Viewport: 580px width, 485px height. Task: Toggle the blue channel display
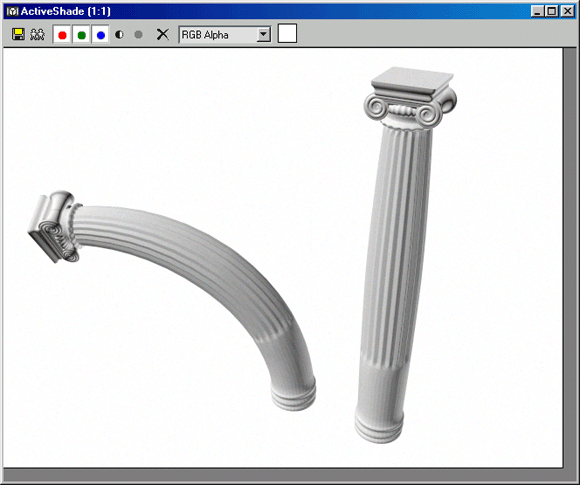coord(101,35)
